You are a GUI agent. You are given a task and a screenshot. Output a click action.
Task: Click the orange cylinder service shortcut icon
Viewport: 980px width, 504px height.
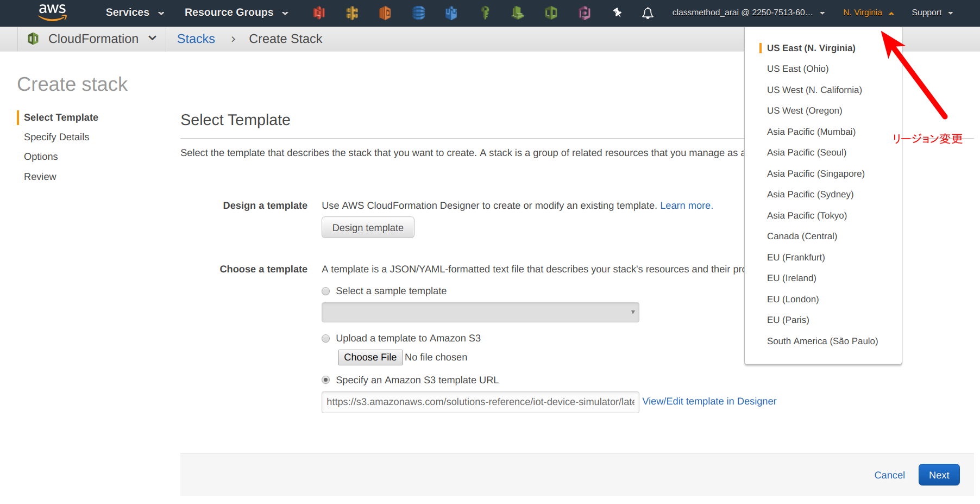coord(385,13)
